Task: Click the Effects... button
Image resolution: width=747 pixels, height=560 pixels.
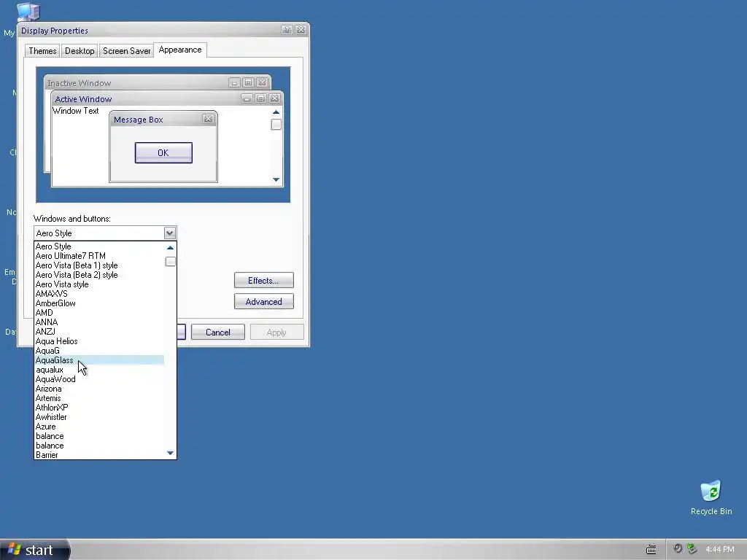Action: click(263, 281)
